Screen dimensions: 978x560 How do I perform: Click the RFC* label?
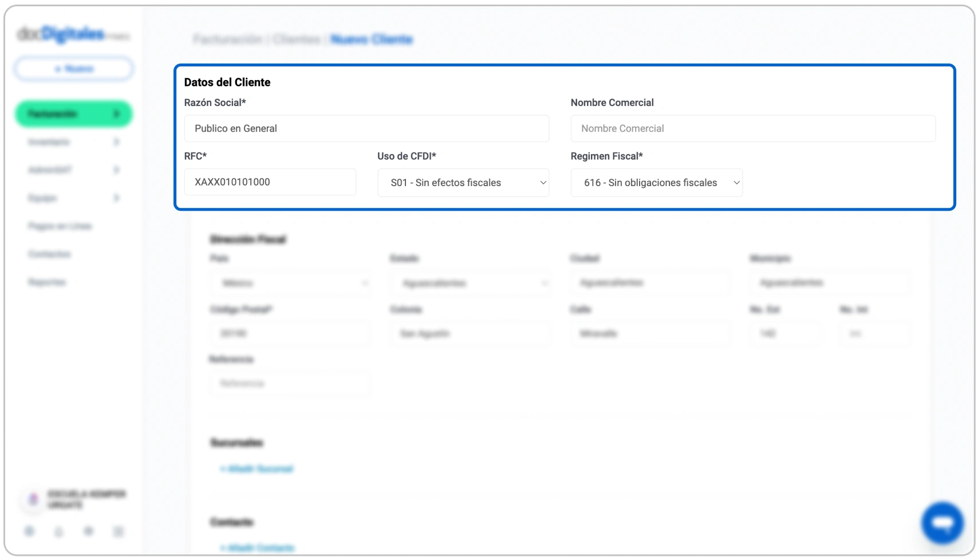195,156
